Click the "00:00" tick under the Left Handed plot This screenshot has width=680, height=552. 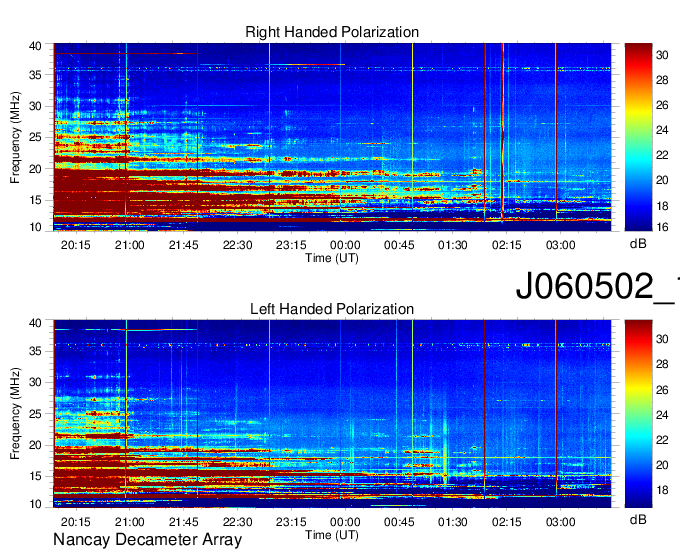345,522
